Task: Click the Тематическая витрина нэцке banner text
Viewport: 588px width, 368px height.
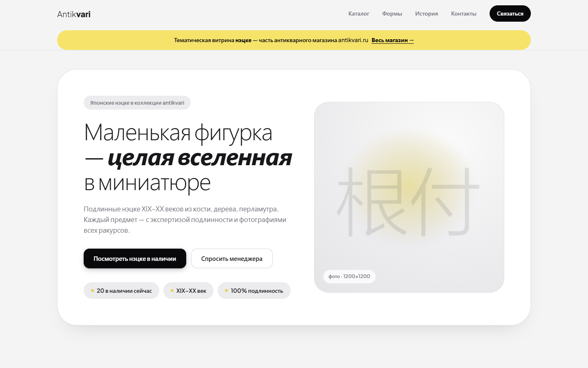Action: (271, 40)
